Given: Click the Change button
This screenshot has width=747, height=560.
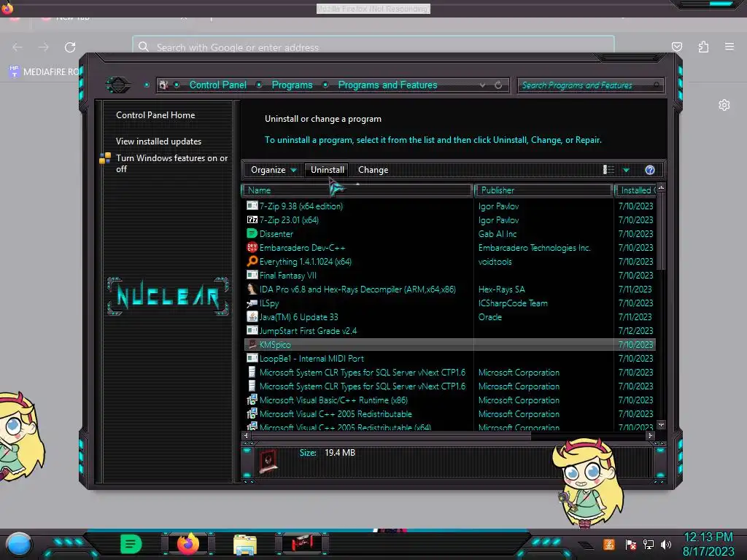Looking at the screenshot, I should [373, 170].
